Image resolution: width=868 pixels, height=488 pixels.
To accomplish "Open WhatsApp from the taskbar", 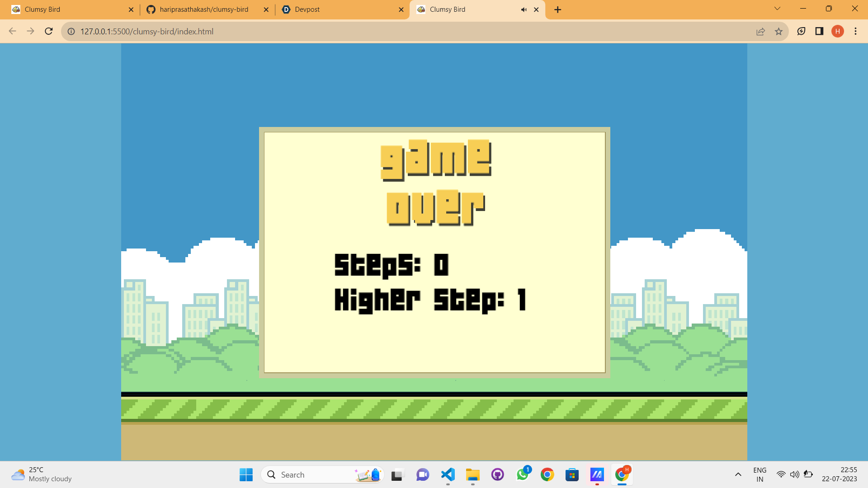I will pos(523,474).
